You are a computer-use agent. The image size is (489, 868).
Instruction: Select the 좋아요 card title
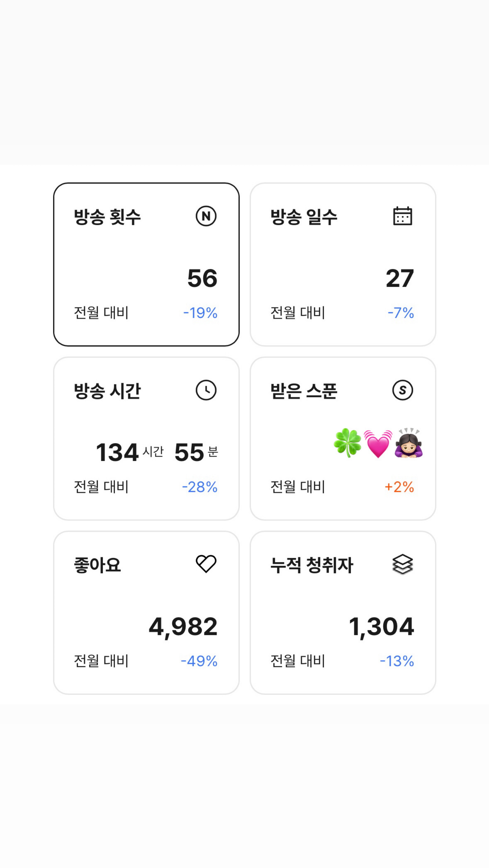tap(97, 565)
